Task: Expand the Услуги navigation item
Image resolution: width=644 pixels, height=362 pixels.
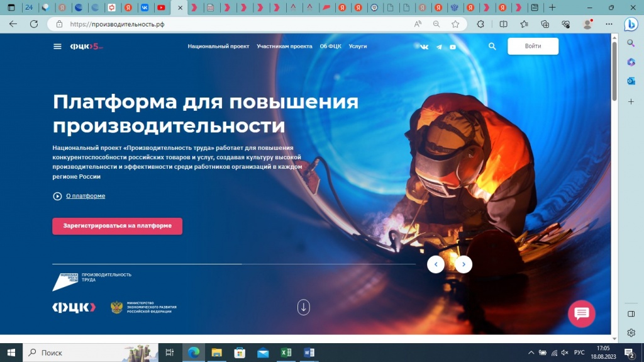Action: click(x=358, y=47)
